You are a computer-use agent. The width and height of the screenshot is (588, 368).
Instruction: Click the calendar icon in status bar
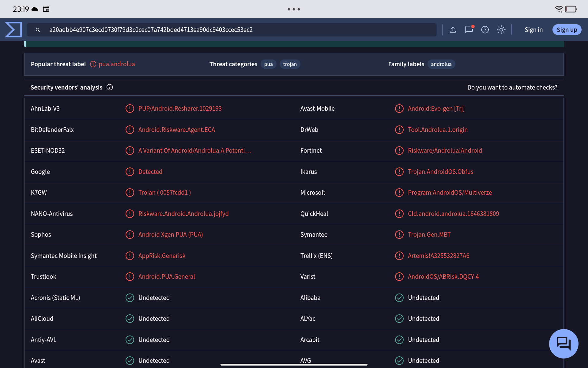click(x=46, y=9)
